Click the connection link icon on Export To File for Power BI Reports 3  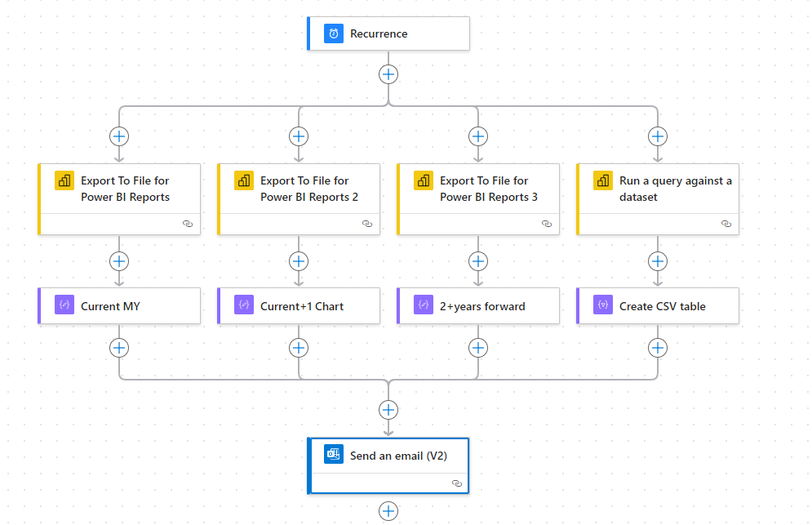[546, 224]
